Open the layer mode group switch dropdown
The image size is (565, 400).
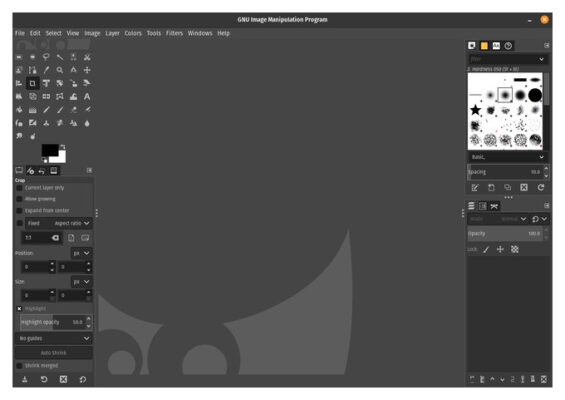tap(539, 219)
